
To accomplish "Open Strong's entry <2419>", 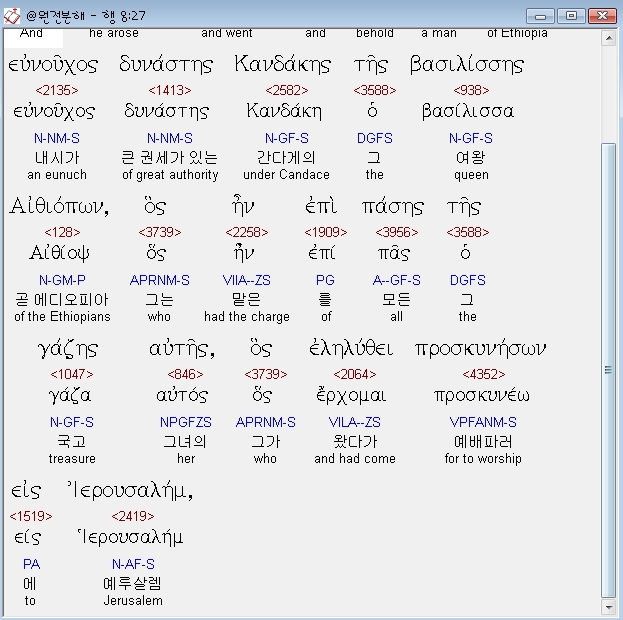I will [133, 516].
